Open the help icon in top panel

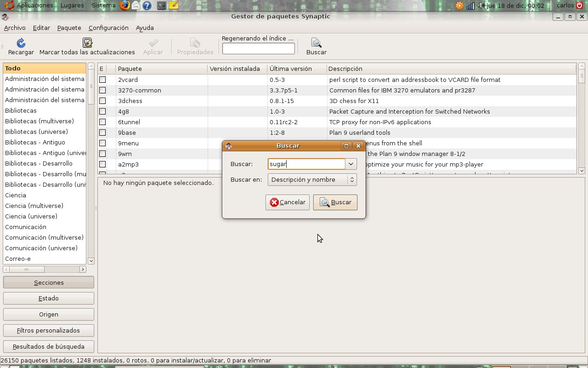pos(147,6)
